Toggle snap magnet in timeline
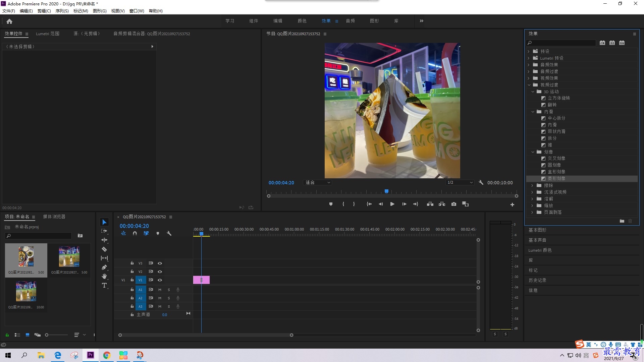 pos(135,233)
